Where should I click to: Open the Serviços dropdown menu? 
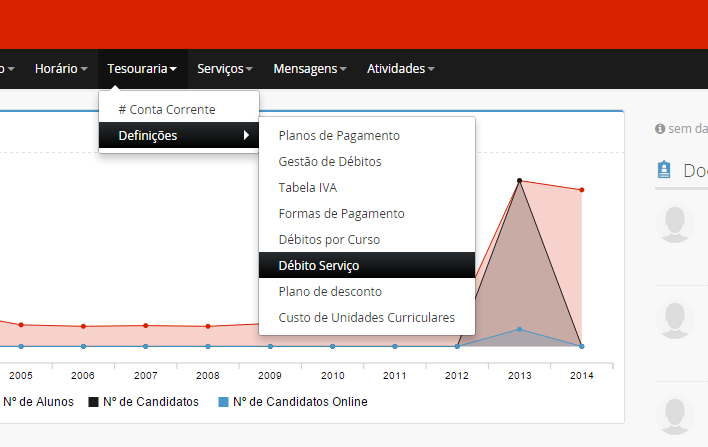pos(224,69)
